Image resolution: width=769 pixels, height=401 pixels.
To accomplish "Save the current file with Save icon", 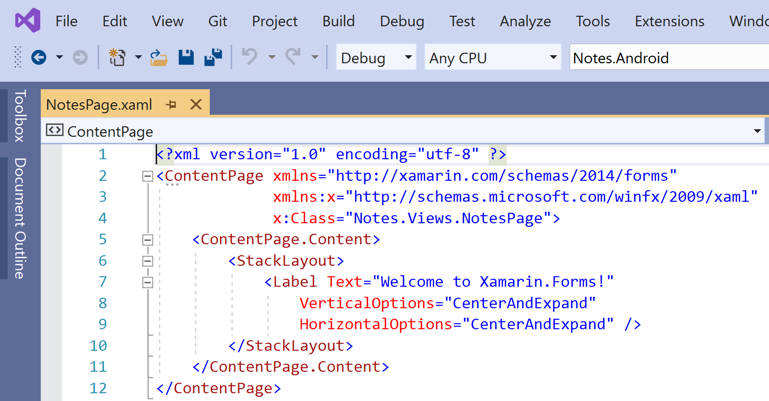I will pyautogui.click(x=186, y=58).
